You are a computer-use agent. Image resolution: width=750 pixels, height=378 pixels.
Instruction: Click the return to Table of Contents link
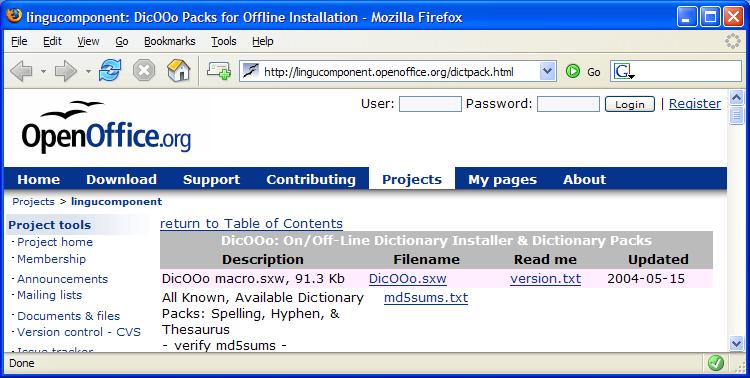[251, 223]
